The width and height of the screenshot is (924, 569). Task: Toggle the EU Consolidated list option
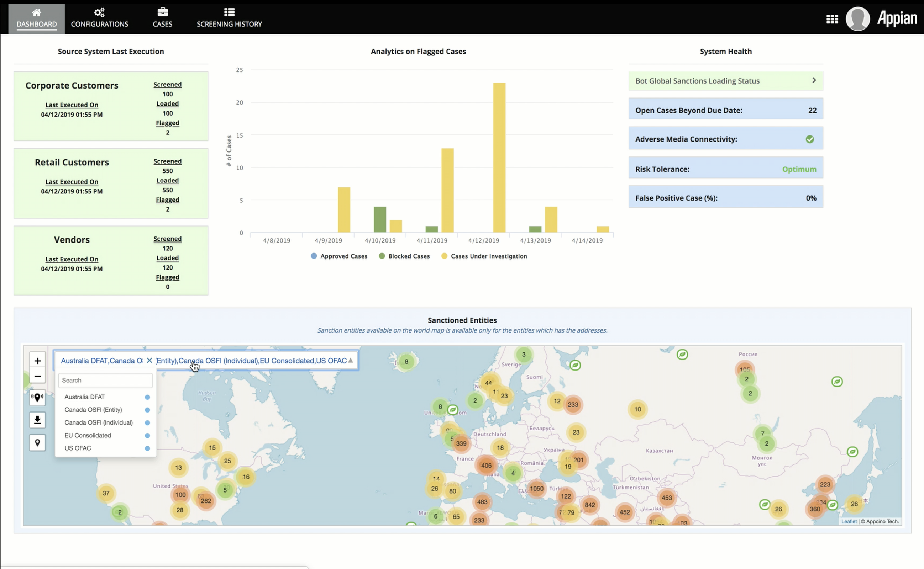(x=88, y=435)
